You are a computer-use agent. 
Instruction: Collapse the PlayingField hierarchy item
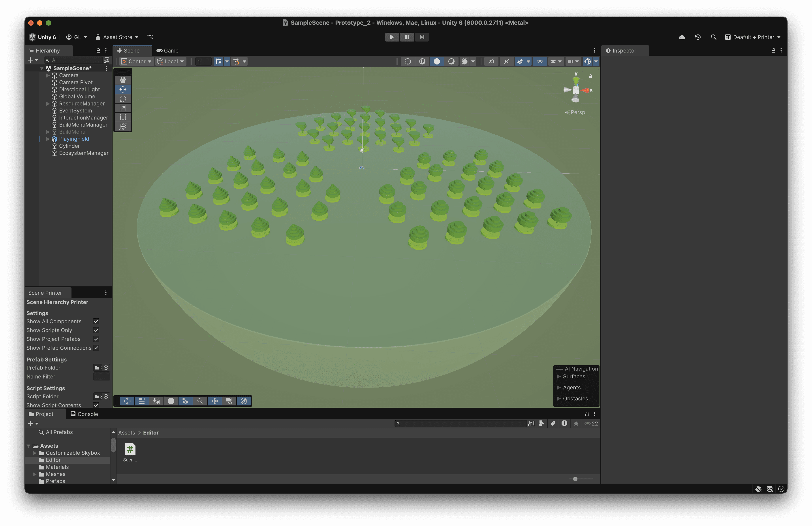48,139
